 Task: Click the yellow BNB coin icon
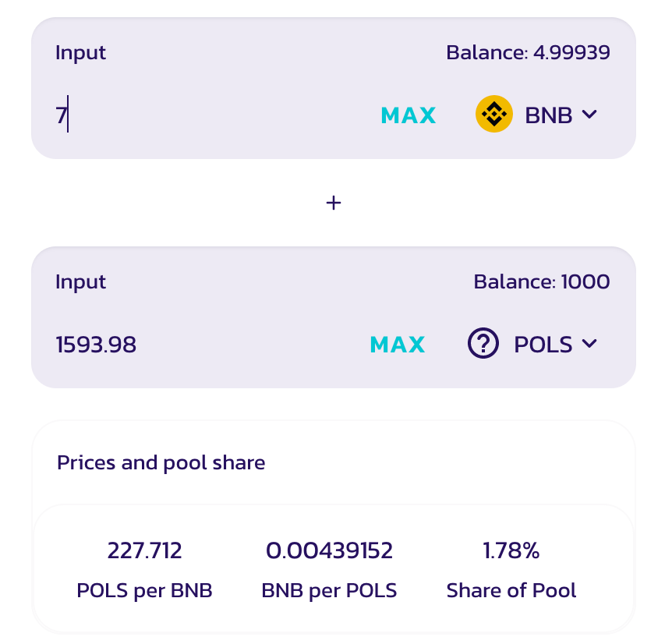coord(493,115)
